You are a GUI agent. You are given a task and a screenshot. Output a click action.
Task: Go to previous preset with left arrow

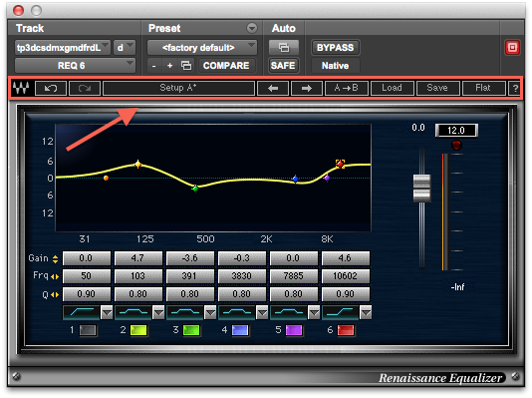(x=273, y=89)
